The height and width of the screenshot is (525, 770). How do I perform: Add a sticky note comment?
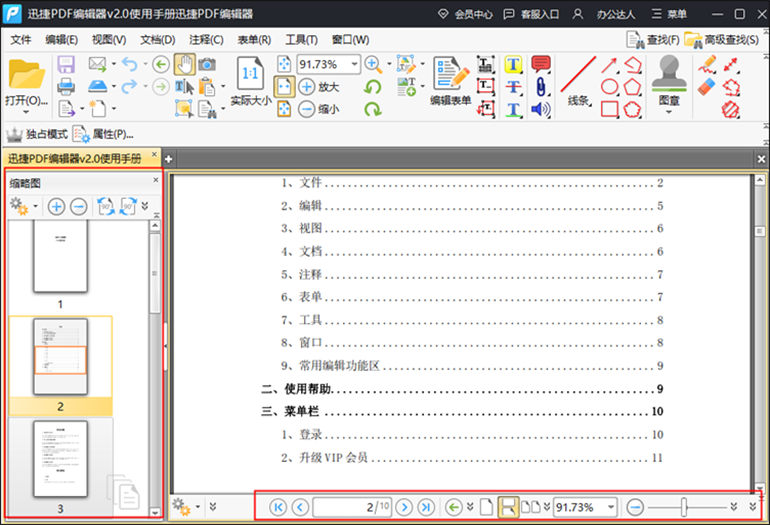(x=541, y=64)
